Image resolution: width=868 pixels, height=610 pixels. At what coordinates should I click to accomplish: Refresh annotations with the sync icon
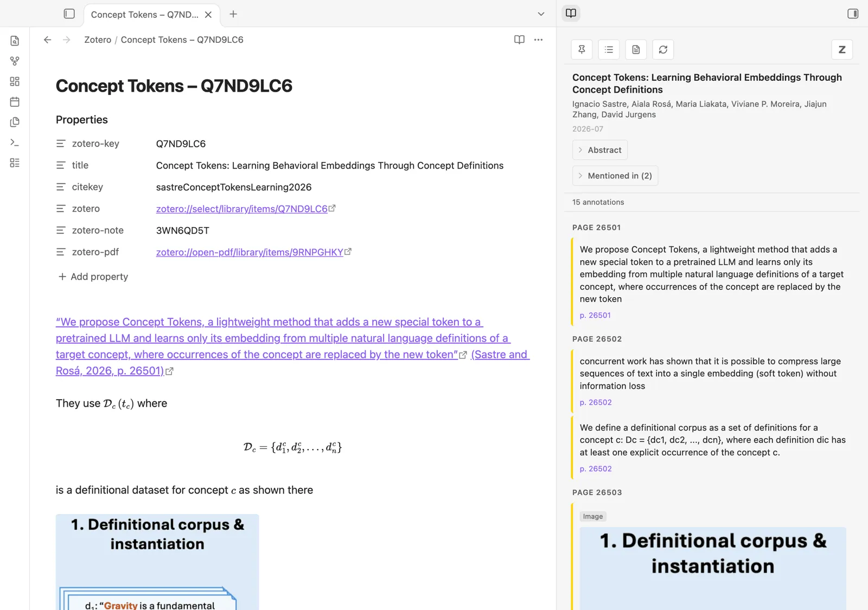[x=663, y=49]
